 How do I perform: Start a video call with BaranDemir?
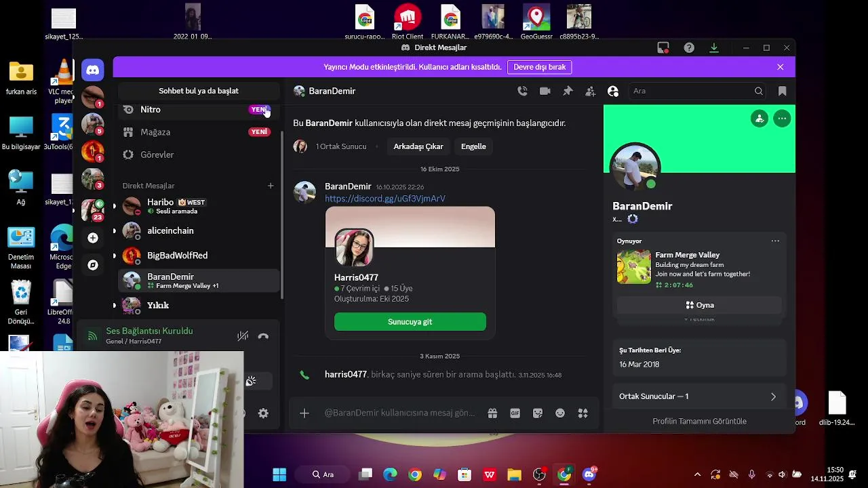(545, 91)
